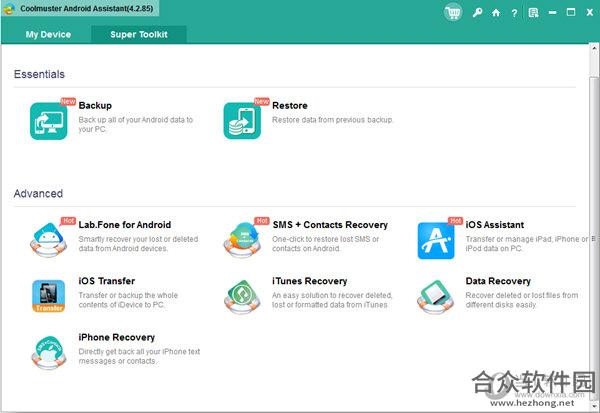Click the Backup title text

coord(95,105)
